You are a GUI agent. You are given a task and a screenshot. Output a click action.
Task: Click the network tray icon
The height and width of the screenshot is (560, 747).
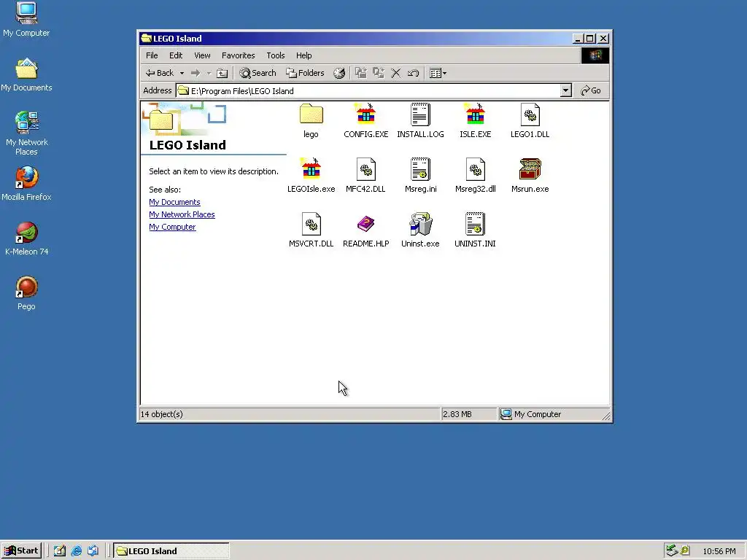tap(672, 551)
